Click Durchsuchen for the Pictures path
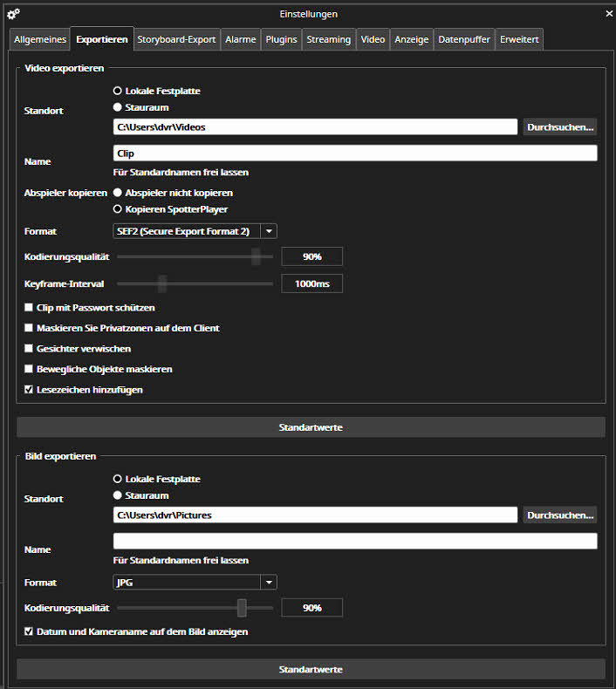 click(x=559, y=515)
